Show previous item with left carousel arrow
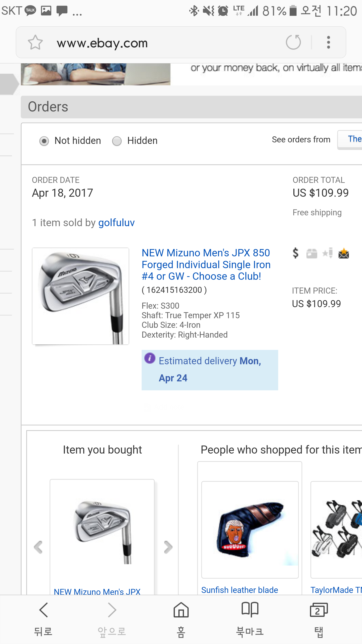Image resolution: width=362 pixels, height=644 pixels. [x=38, y=547]
